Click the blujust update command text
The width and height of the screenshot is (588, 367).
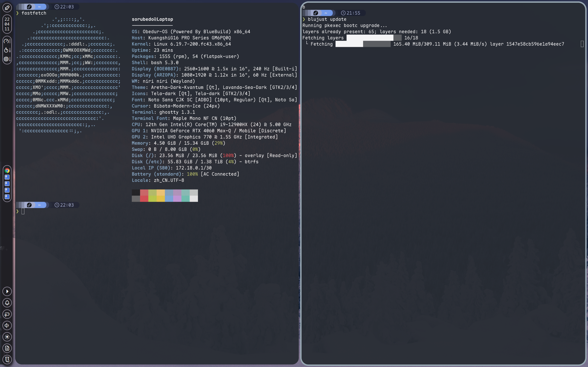(x=327, y=19)
